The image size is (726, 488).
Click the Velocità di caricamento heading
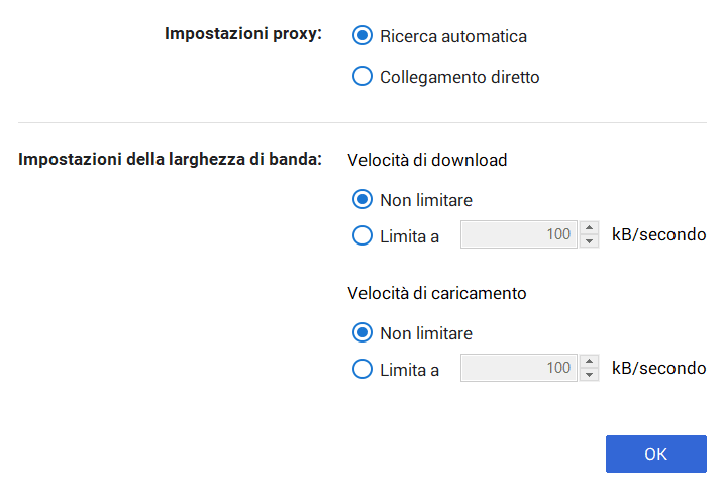click(x=437, y=294)
